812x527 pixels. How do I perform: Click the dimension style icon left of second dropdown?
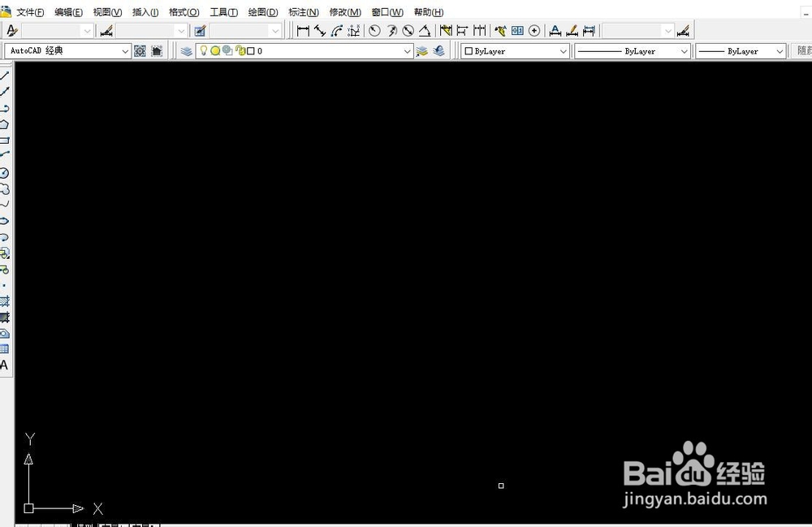coord(106,31)
